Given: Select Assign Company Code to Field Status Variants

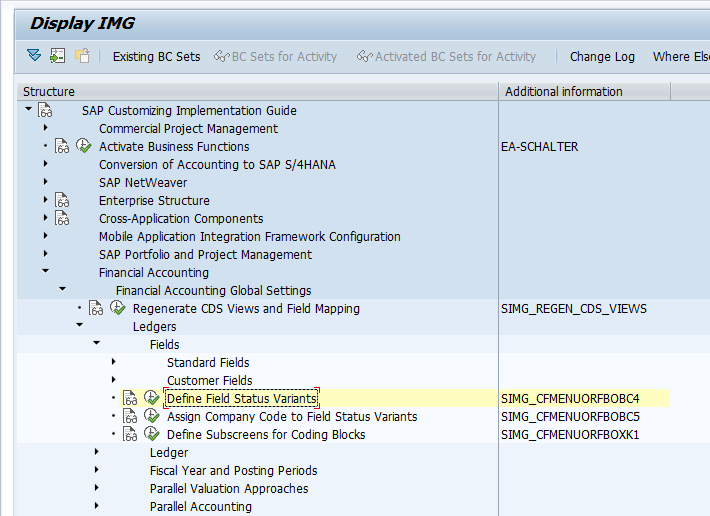Looking at the screenshot, I should pyautogui.click(x=292, y=416).
